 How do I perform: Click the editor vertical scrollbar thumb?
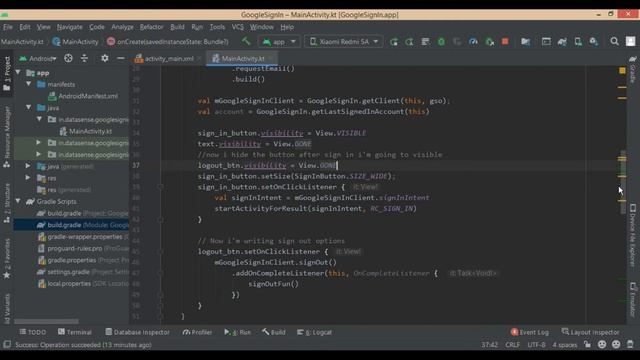pos(622,182)
